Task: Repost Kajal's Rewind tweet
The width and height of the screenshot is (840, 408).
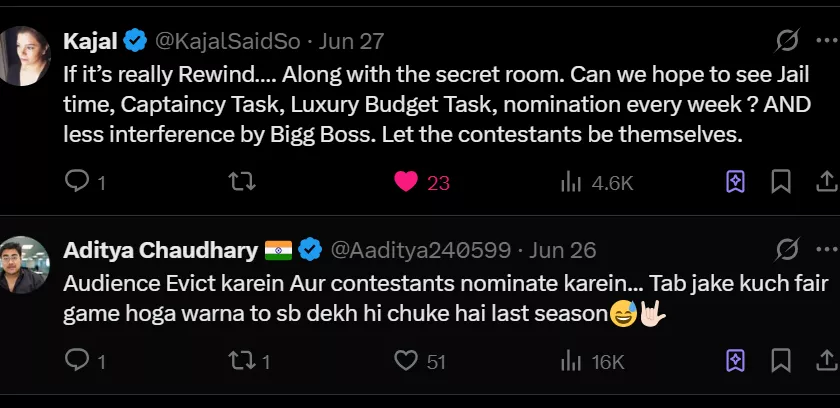Action: pyautogui.click(x=242, y=181)
